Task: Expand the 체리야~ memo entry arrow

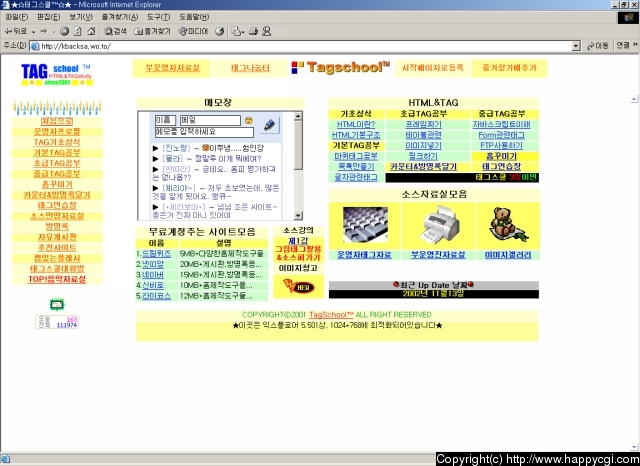Action: 156,188
